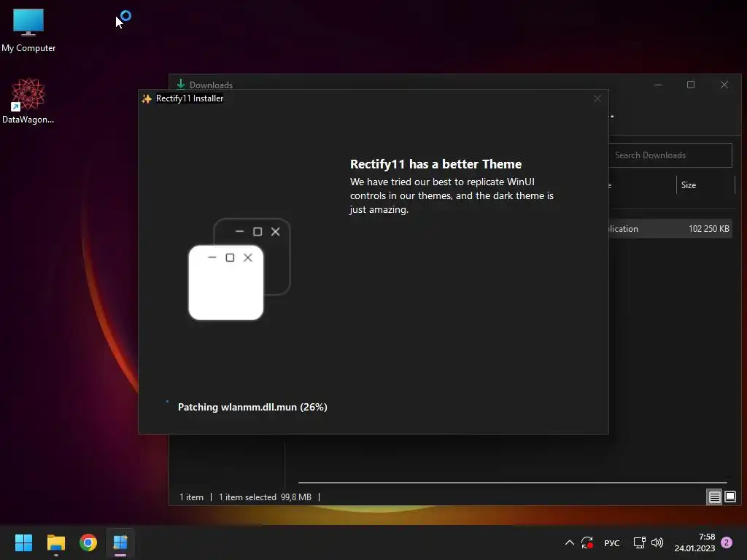This screenshot has height=560, width=747.
Task: Click the Rectify11 has a better Theme heading
Action: tap(436, 164)
